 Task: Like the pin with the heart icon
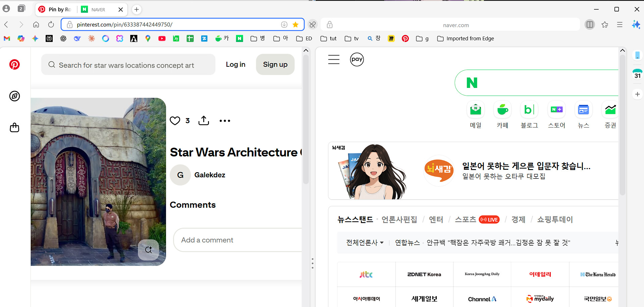(175, 121)
